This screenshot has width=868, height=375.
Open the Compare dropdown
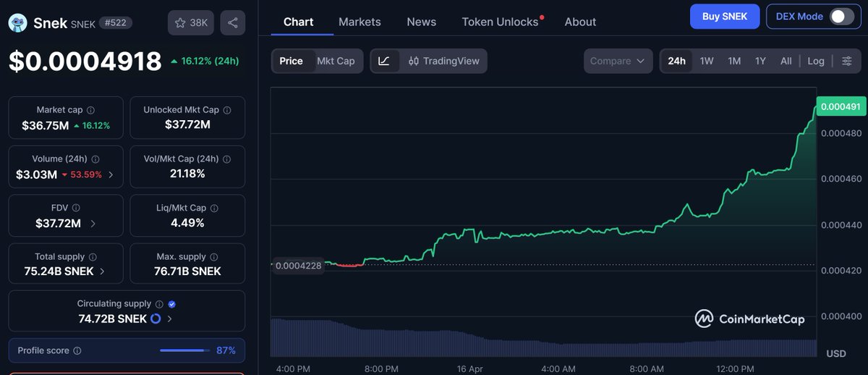point(618,61)
